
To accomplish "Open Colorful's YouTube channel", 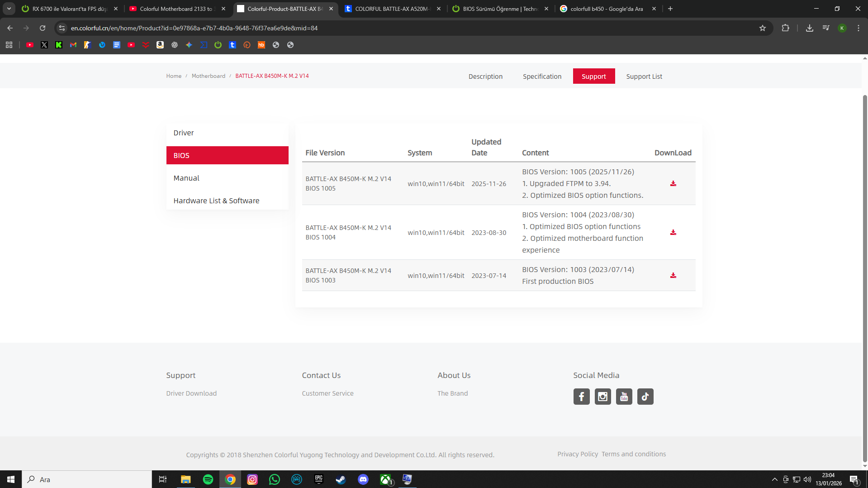I will coord(624,397).
